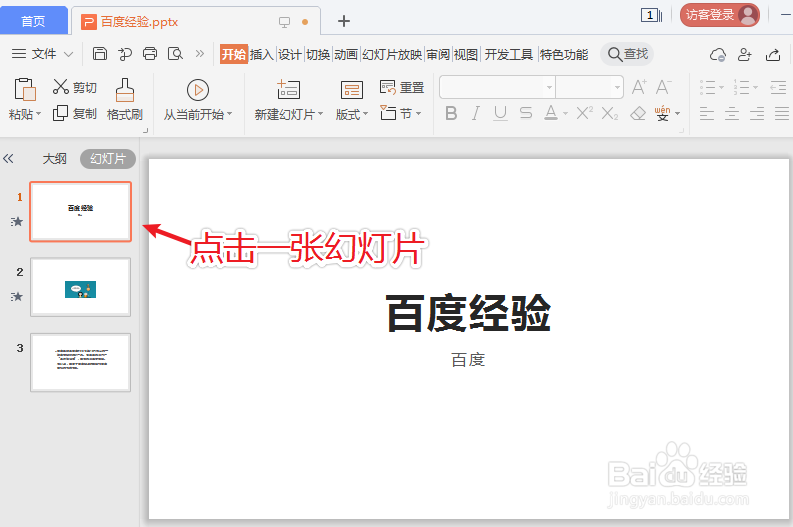Switch to the 视图 (View) tab
Image resolution: width=793 pixels, height=527 pixels.
pyautogui.click(x=466, y=54)
